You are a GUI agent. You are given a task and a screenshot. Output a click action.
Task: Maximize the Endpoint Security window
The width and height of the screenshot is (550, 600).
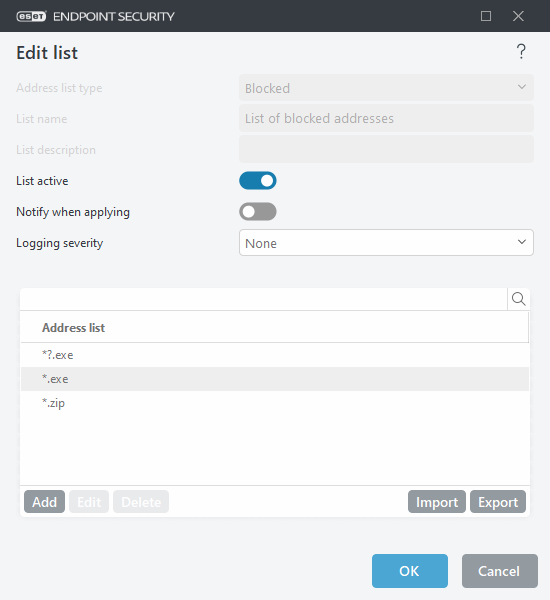pos(486,16)
